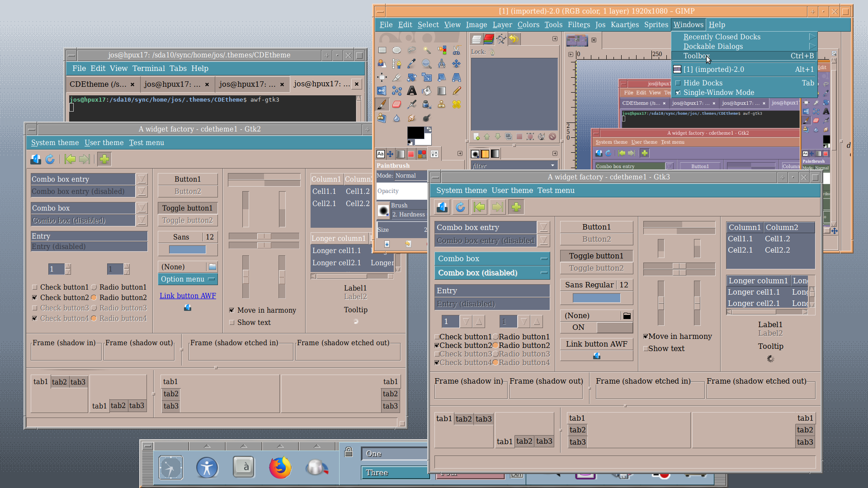Open 'Combo box' dropdown arrow in Gtk2 window
Viewport: 868px width, 488px height.
[142, 208]
